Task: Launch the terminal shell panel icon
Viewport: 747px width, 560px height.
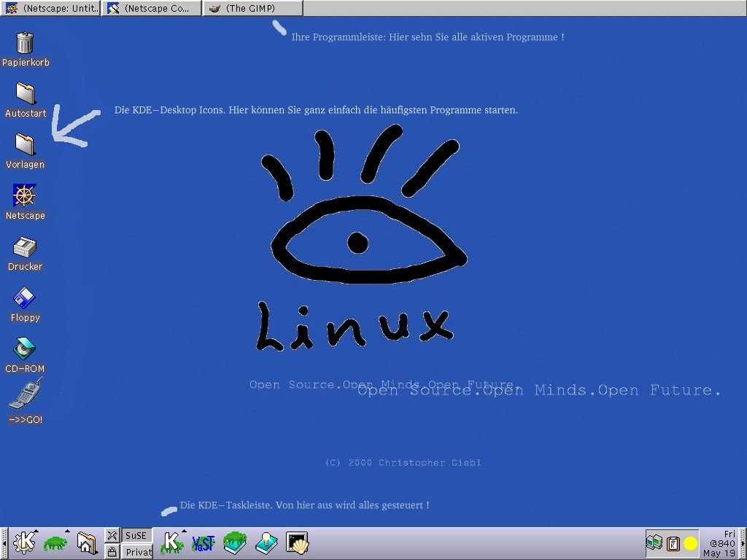Action: point(298,542)
